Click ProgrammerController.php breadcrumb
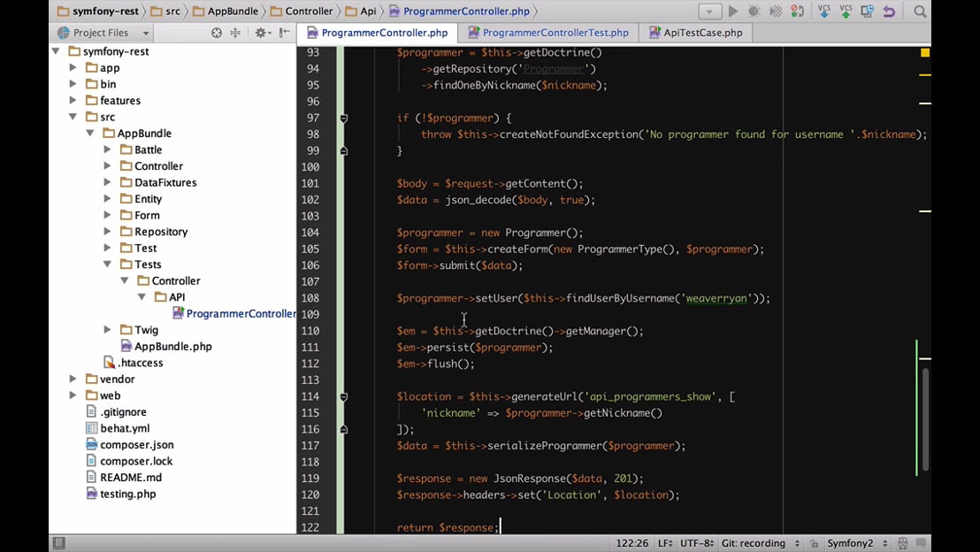This screenshot has height=552, width=980. click(459, 11)
